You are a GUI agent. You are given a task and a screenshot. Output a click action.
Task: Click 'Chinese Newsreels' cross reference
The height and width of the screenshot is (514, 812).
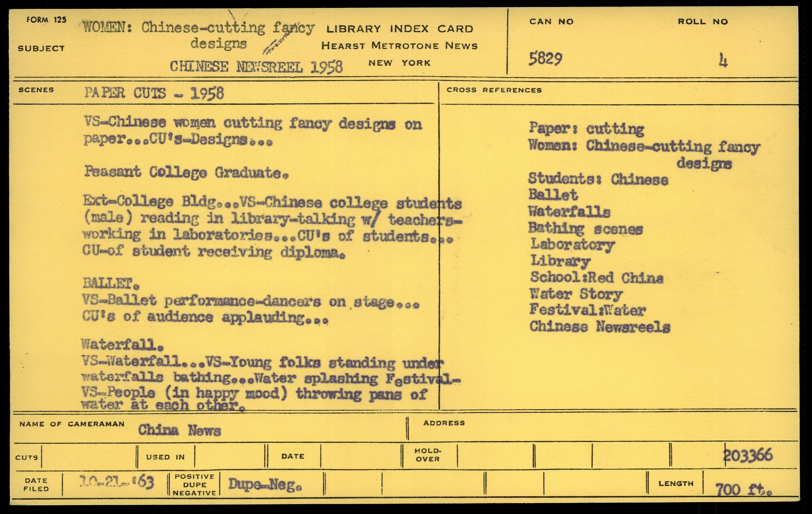tap(600, 327)
